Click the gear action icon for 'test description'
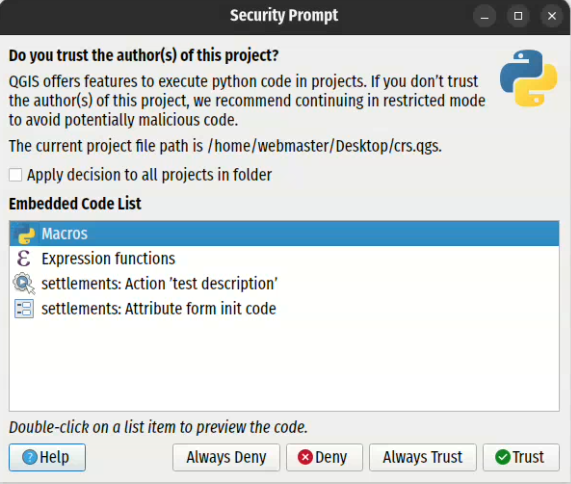571x484 pixels. (24, 283)
